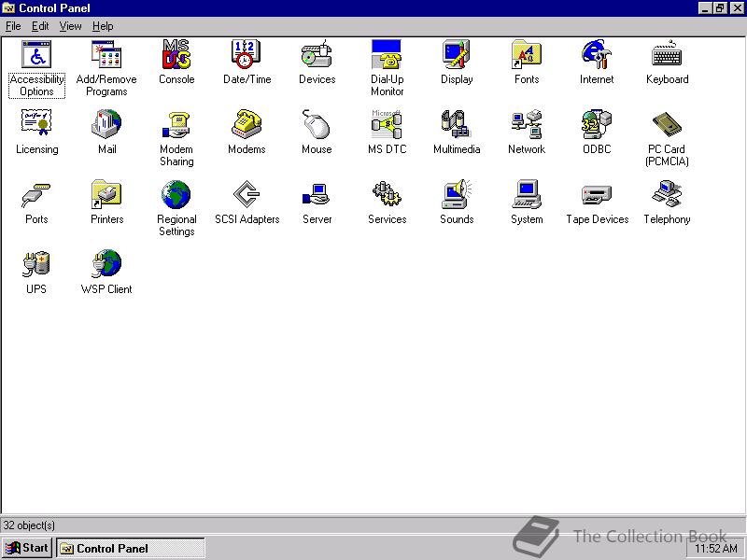
Task: Select the MS DTC icon
Action: 387,124
